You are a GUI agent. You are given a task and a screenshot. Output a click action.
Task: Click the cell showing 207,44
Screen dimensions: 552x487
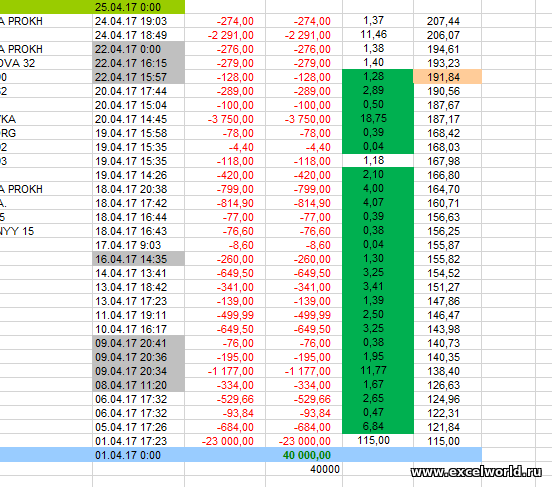coord(447,21)
